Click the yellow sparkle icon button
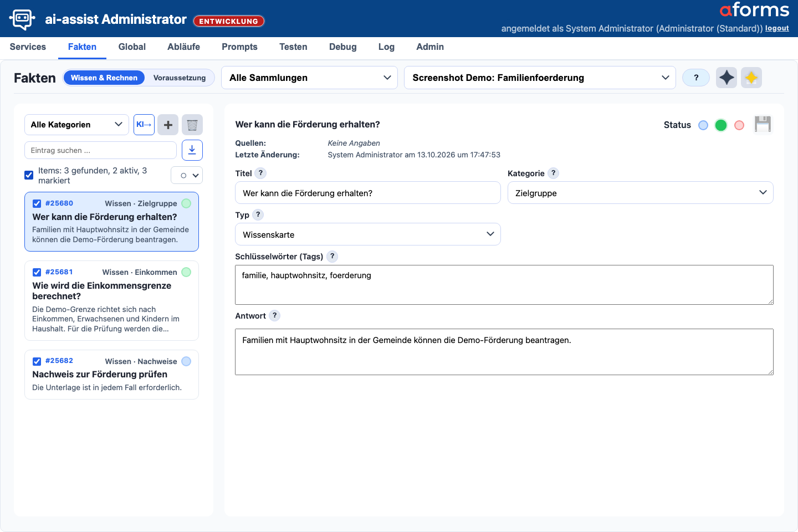 (751, 78)
